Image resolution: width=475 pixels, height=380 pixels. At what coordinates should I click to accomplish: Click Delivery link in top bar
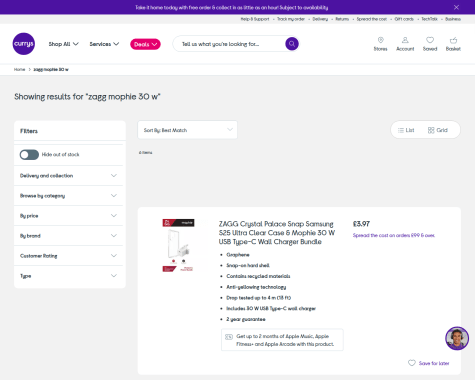[x=320, y=19]
